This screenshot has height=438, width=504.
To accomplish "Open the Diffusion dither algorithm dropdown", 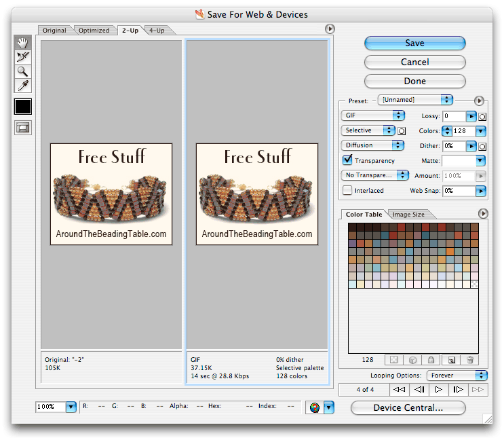I will 372,145.
